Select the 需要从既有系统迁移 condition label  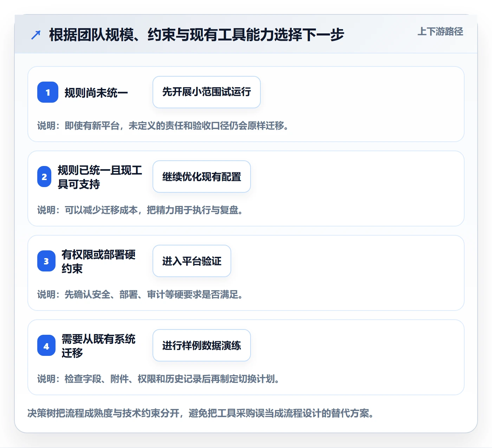pyautogui.click(x=98, y=346)
